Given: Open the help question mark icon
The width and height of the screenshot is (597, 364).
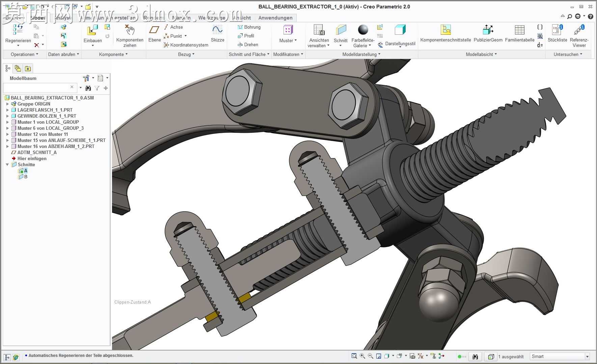Looking at the screenshot, I should (590, 16).
